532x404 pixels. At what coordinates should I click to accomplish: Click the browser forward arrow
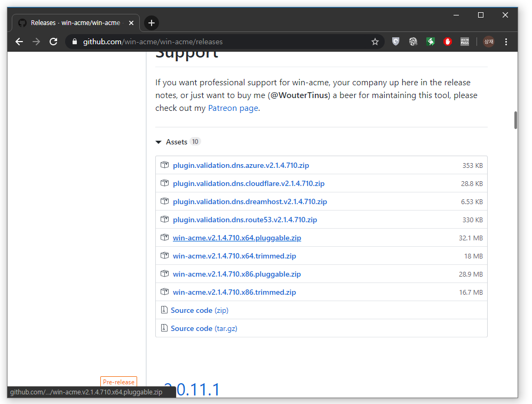(x=36, y=42)
